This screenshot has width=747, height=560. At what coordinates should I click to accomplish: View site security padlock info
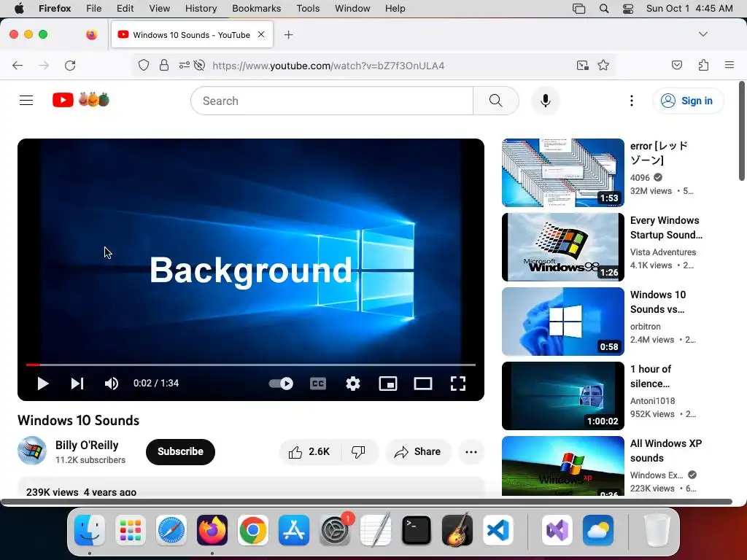pos(164,65)
